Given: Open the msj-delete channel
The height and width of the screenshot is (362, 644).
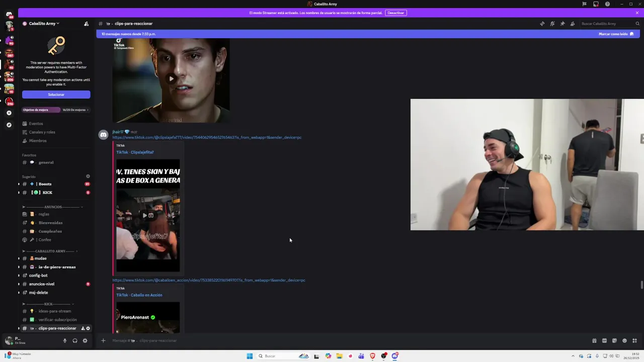Looking at the screenshot, I should tap(56, 293).
